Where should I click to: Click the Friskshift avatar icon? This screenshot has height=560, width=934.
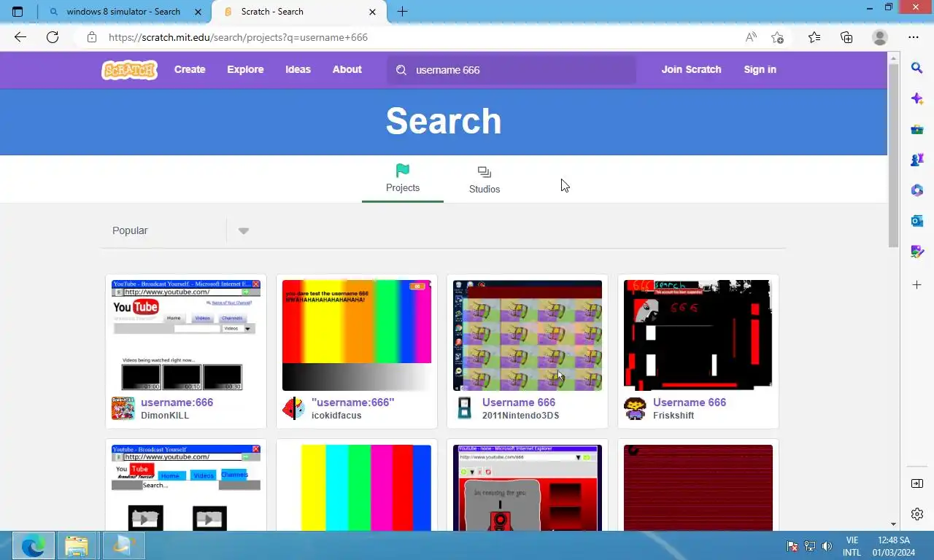tap(636, 408)
